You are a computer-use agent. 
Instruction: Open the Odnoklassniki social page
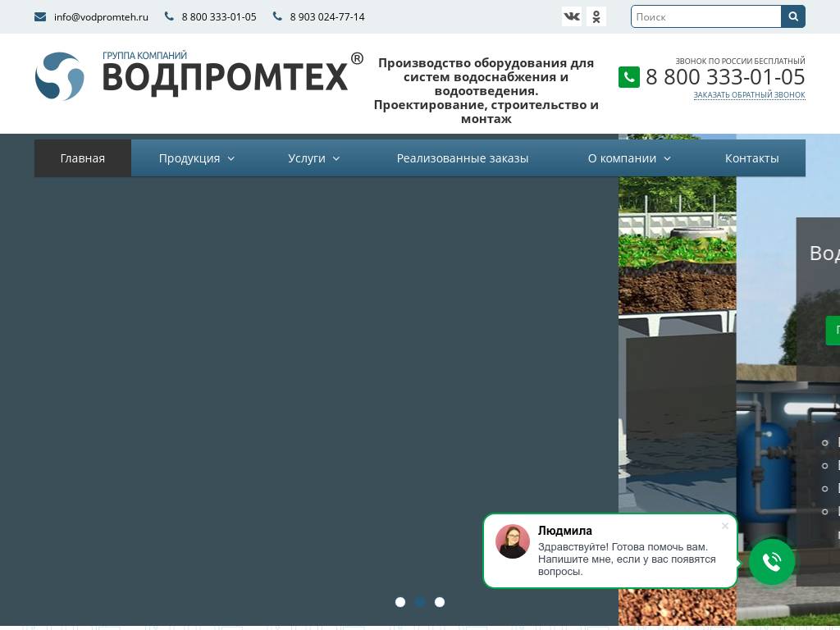click(596, 16)
